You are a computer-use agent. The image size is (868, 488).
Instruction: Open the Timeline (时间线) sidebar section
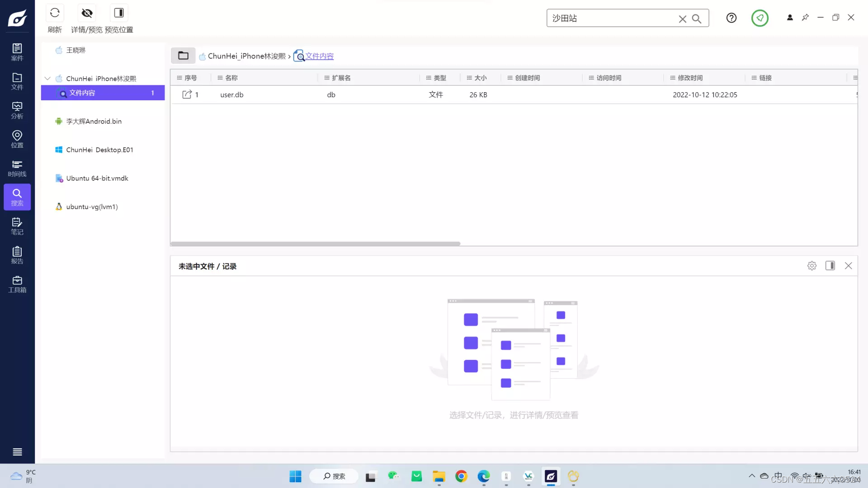coord(17,168)
